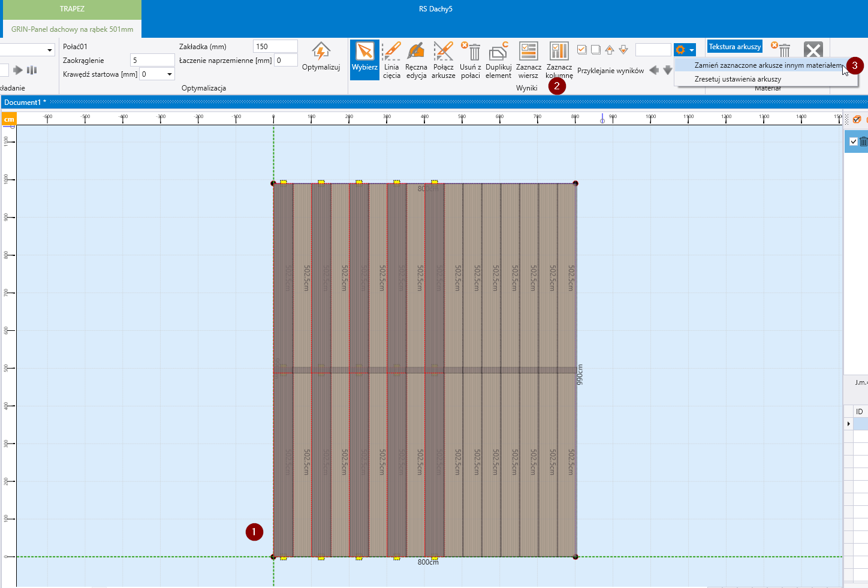Click the Zakładka (mm) input field
Viewport: 868px width, 588px height.
point(275,47)
